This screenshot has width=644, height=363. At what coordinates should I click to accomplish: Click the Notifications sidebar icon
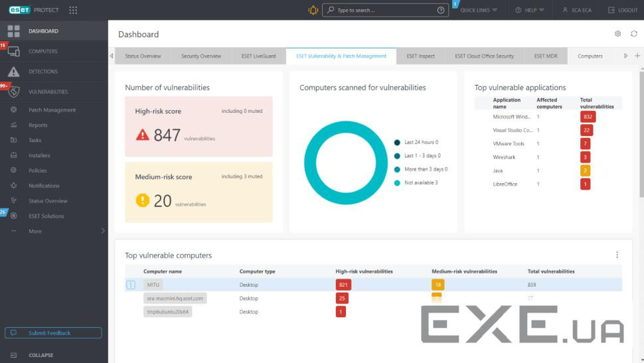[13, 186]
